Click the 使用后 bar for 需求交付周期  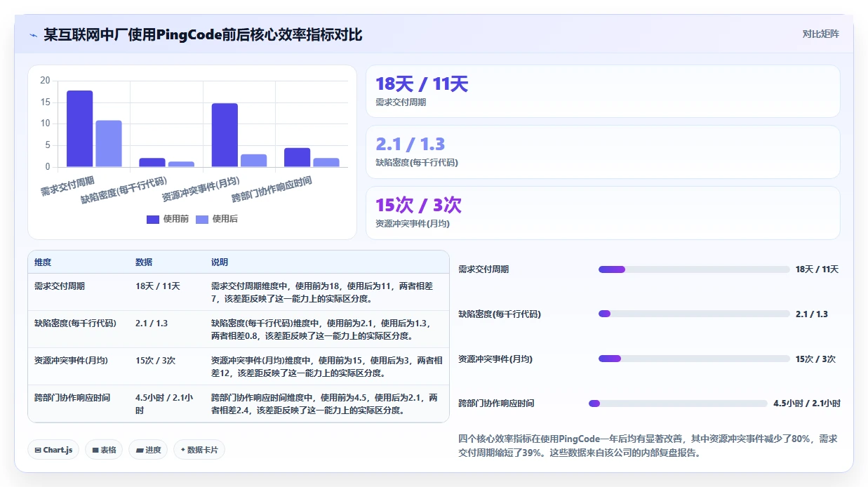(109, 144)
